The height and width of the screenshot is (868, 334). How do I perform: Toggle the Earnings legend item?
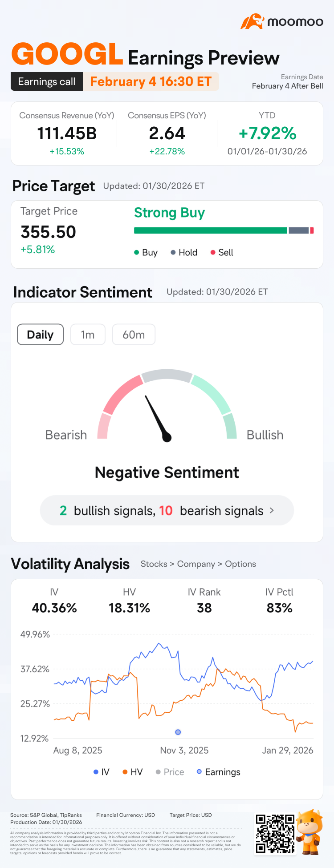[218, 772]
